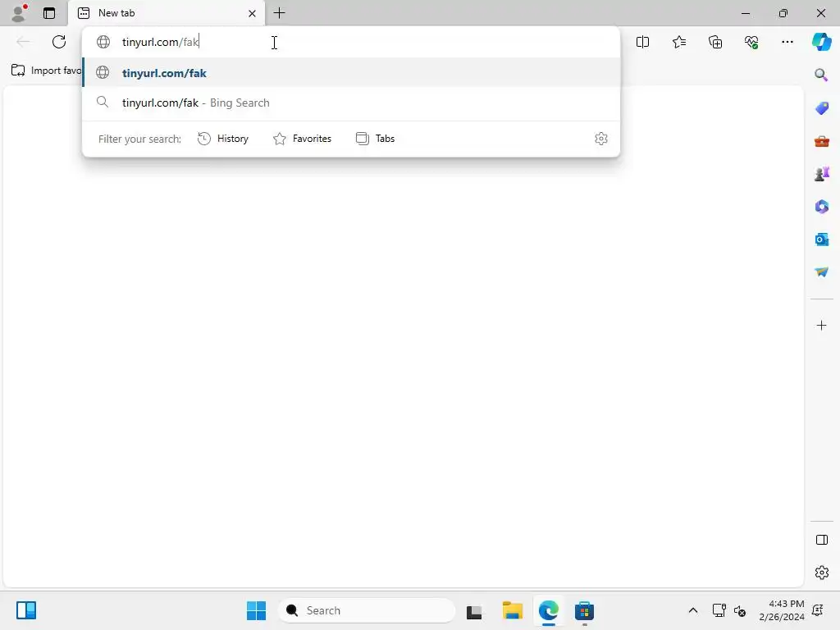Open Browser essentials heart icon
The image size is (840, 630).
pyautogui.click(x=751, y=42)
